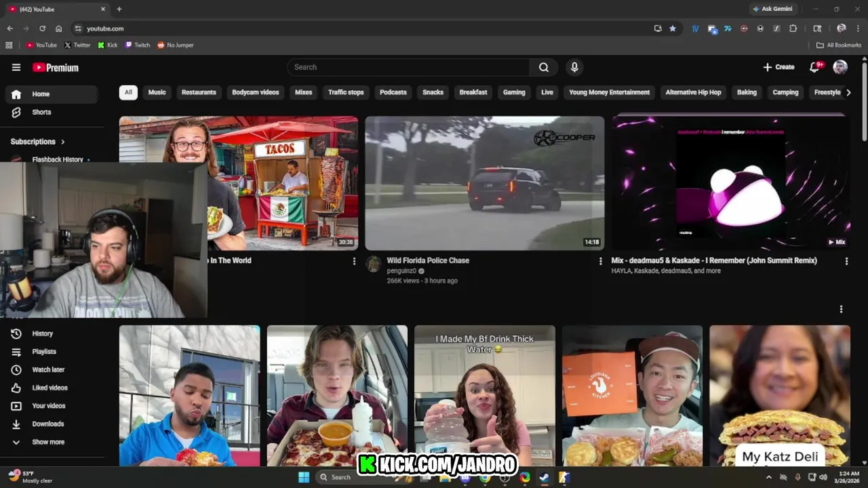Open Shorts shelf options menu
This screenshot has height=488, width=868.
click(x=841, y=309)
